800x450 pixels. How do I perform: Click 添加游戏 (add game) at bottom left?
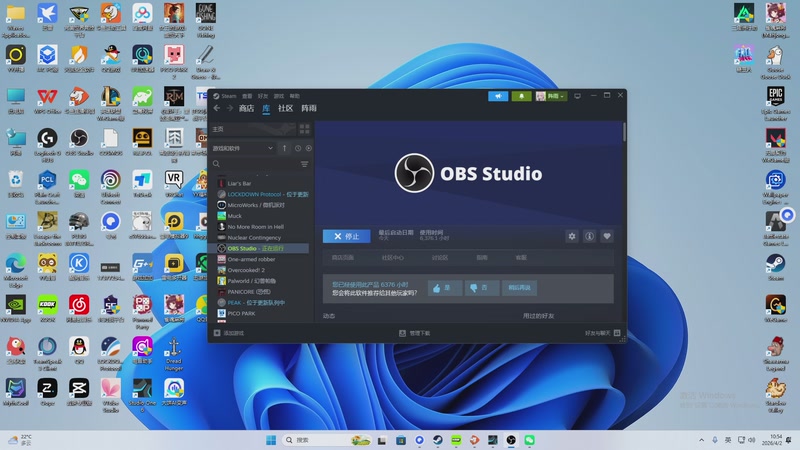coord(229,333)
